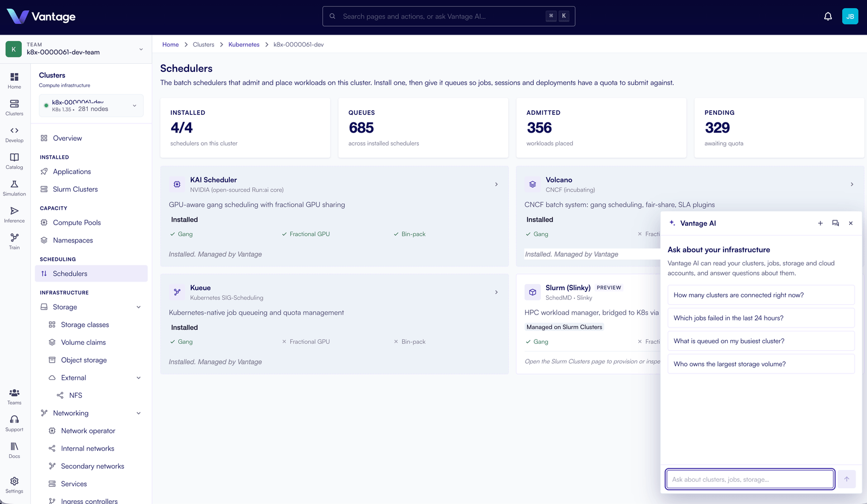Collapse External section chevron
The width and height of the screenshot is (867, 504).
[x=139, y=378]
